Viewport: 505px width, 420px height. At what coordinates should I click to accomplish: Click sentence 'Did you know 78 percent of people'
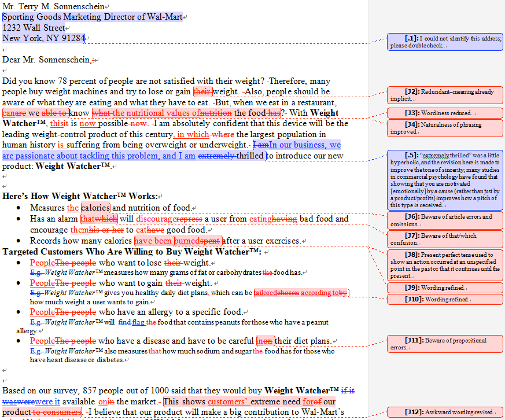coord(133,81)
